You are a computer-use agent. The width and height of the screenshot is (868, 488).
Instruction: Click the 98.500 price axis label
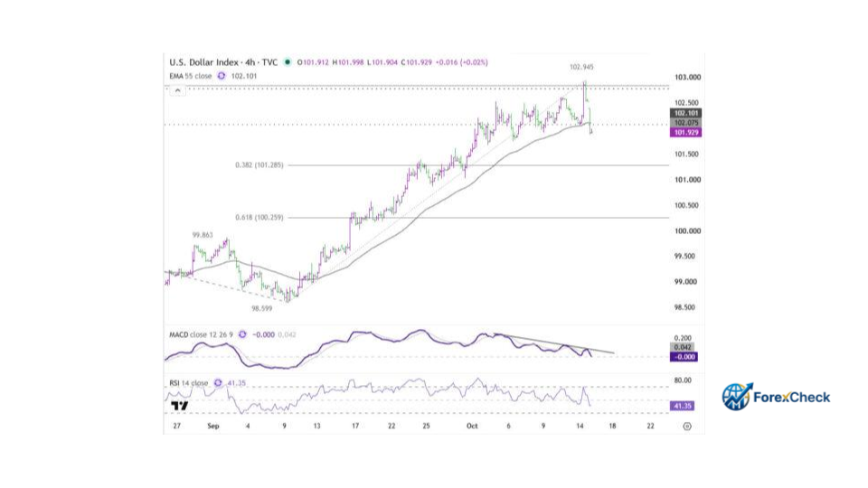tap(684, 307)
